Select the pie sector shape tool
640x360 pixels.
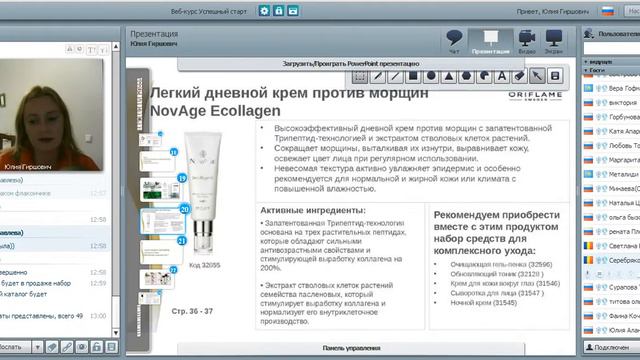click(484, 76)
